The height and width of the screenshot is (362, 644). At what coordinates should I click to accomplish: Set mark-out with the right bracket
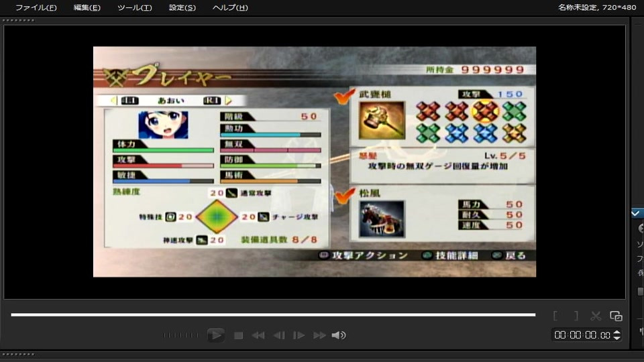coord(576,316)
